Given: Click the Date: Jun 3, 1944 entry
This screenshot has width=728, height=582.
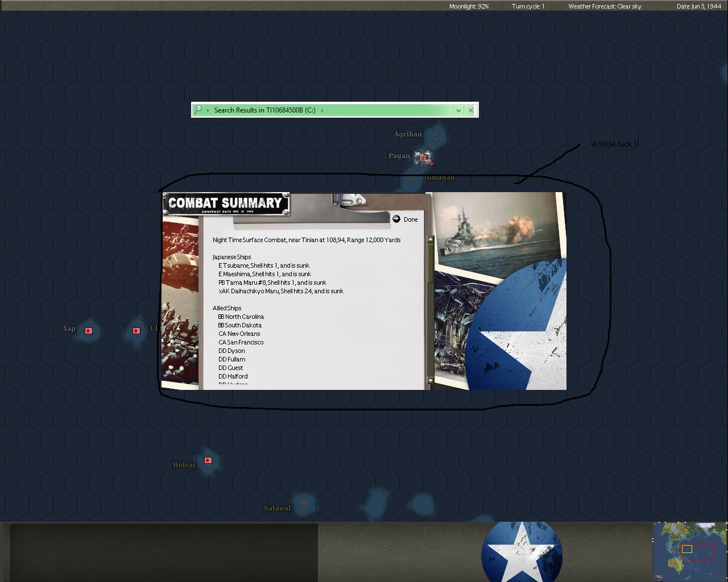Looking at the screenshot, I should click(699, 6).
